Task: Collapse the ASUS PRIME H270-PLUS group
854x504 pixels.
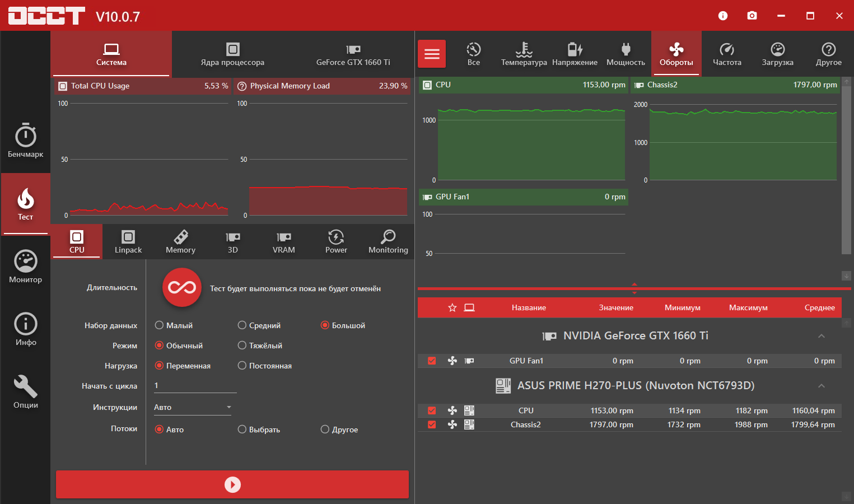Action: point(822,386)
